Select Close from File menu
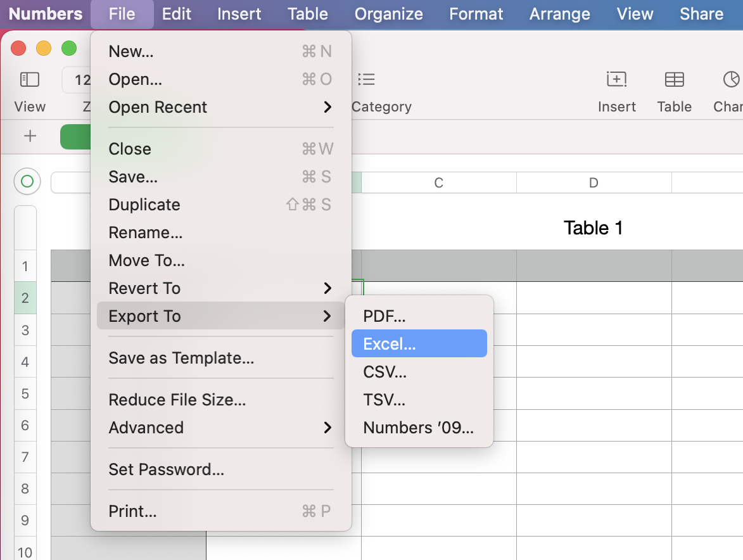The image size is (743, 560). [x=221, y=149]
